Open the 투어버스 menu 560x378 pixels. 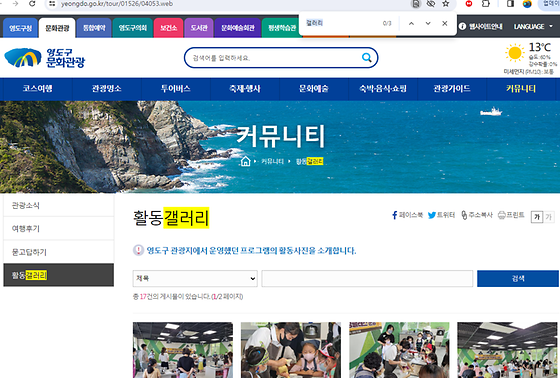[x=176, y=89]
